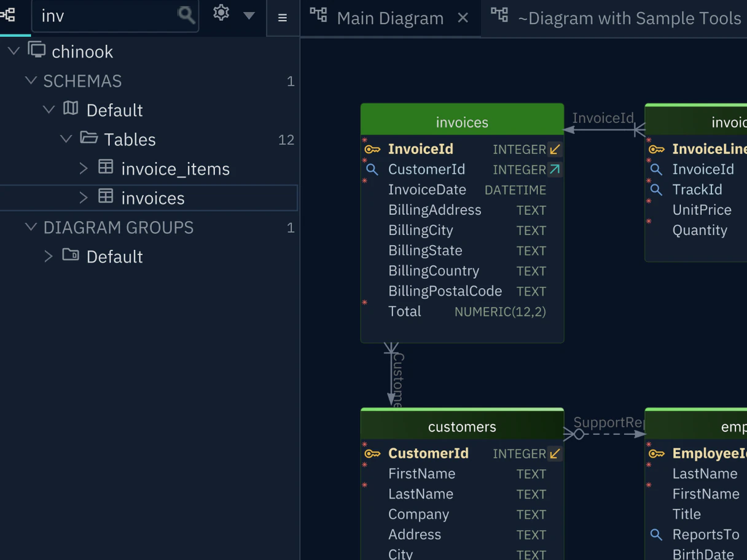Select the Title column in employees
747x560 pixels.
pyautogui.click(x=687, y=514)
